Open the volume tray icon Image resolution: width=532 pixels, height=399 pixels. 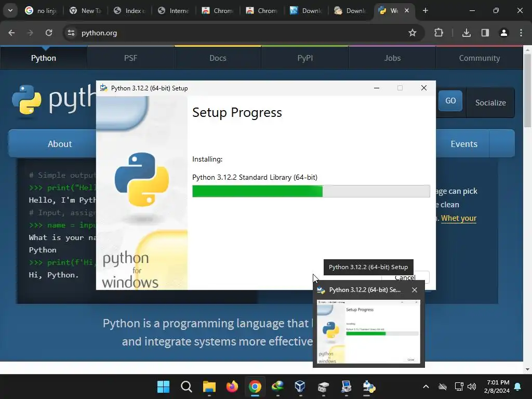[x=472, y=387]
